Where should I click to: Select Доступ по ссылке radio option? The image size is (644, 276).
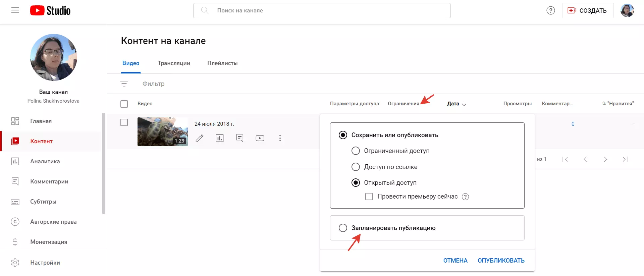tap(356, 167)
